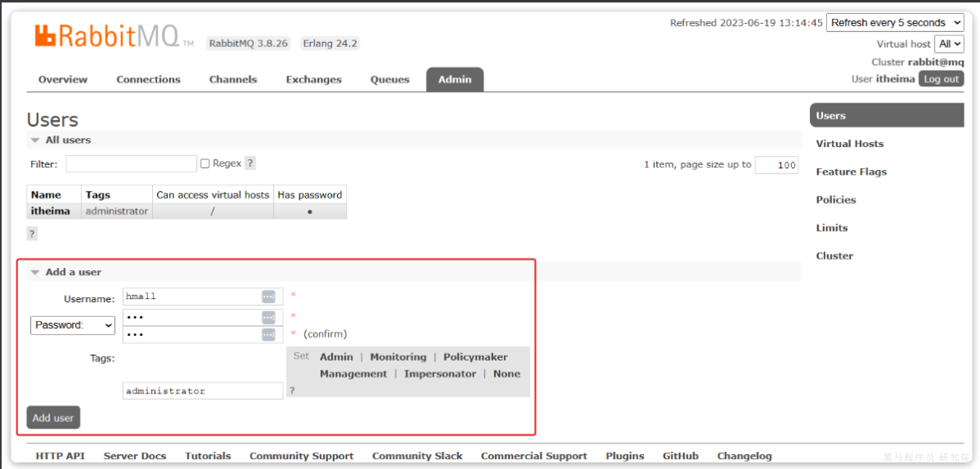Click the RabbitMQ 3.8.26 version badge

pos(248,44)
